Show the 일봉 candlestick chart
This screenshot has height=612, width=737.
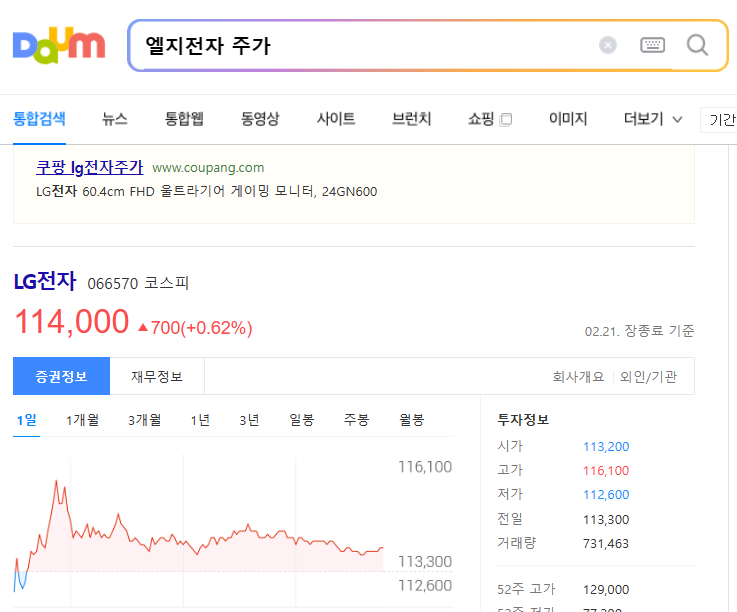click(x=302, y=420)
